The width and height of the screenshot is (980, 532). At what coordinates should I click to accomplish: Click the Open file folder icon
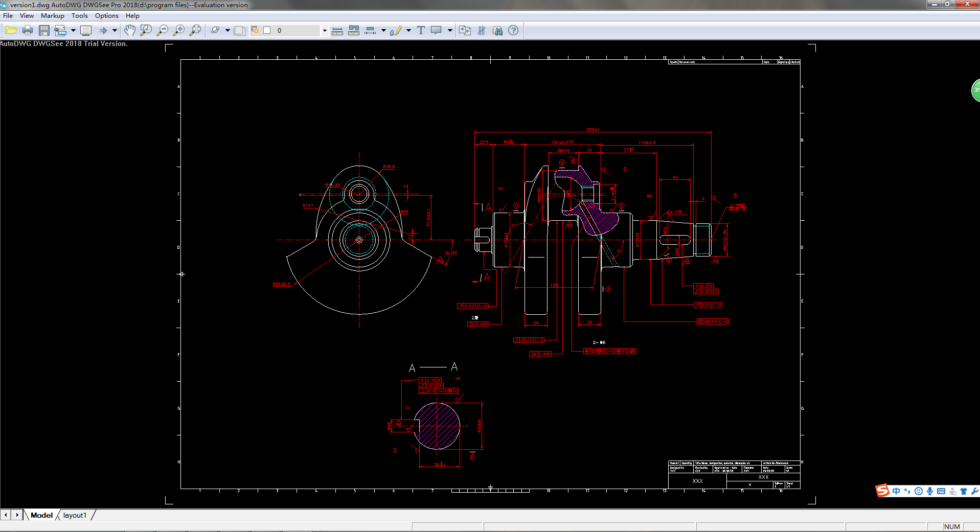coord(11,31)
